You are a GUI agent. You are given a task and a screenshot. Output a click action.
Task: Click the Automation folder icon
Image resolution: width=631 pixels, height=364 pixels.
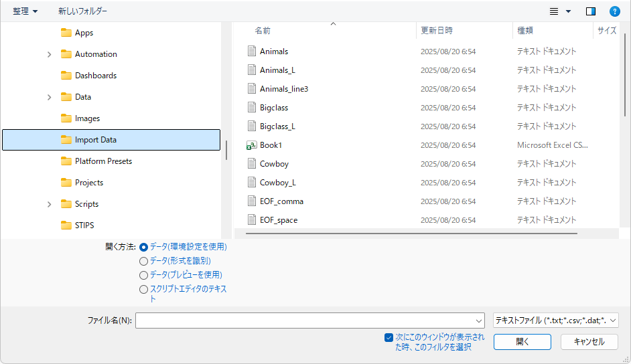66,54
